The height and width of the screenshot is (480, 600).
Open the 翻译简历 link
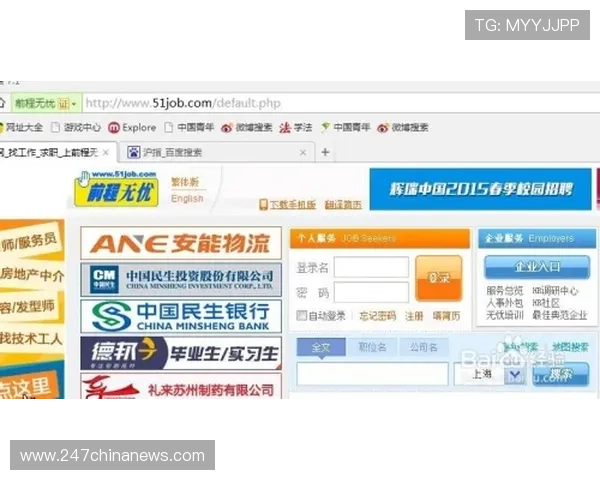coord(343,205)
